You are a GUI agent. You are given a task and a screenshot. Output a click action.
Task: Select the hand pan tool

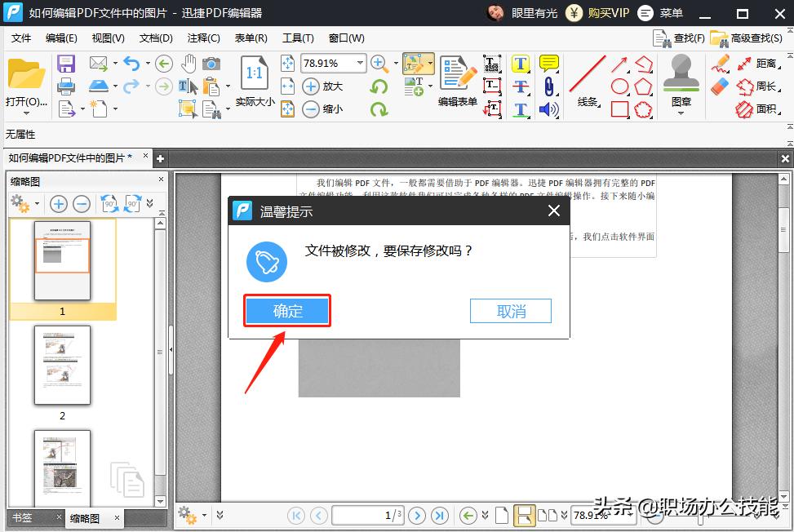pyautogui.click(x=189, y=63)
